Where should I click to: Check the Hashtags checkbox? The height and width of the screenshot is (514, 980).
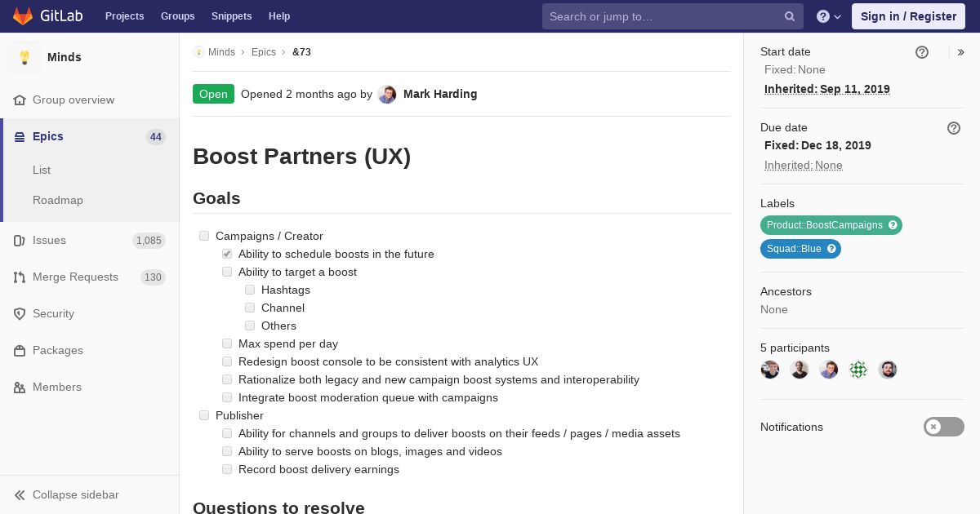point(250,290)
